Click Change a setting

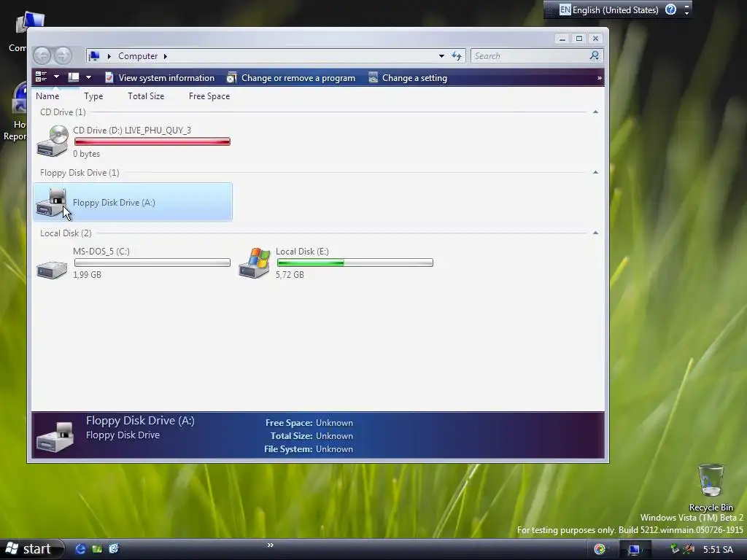408,77
